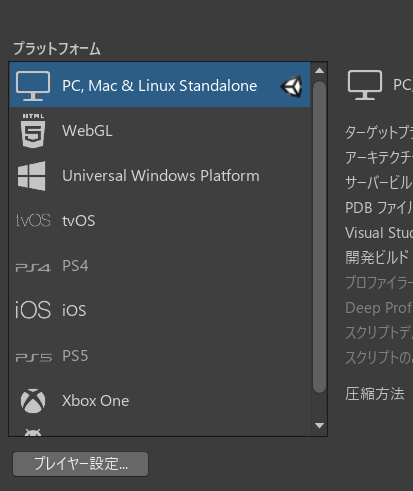Click the アーキテクチャ label

379,158
